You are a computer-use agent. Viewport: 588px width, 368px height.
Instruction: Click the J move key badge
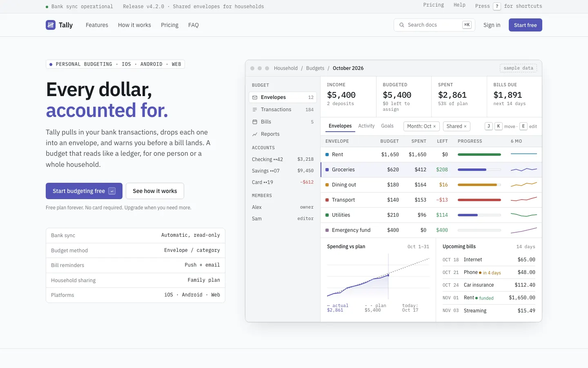click(x=489, y=126)
